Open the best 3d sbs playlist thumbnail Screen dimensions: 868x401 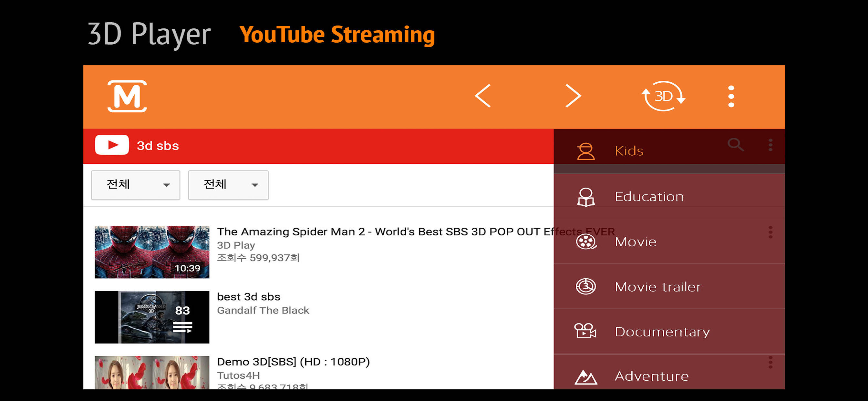tap(152, 317)
